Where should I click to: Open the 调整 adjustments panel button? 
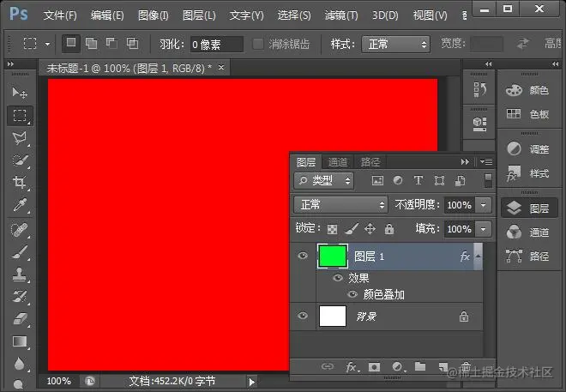click(x=527, y=148)
